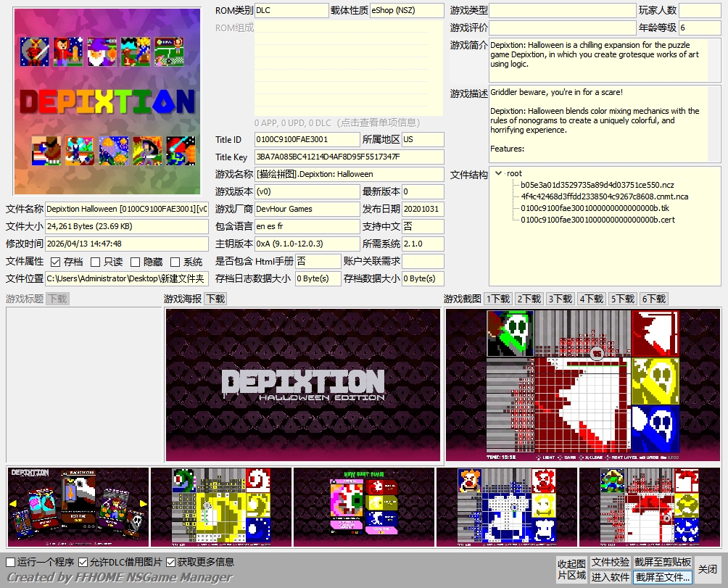Collapse the root node in file structure
Viewport: 728px width, 588px height.
498,174
